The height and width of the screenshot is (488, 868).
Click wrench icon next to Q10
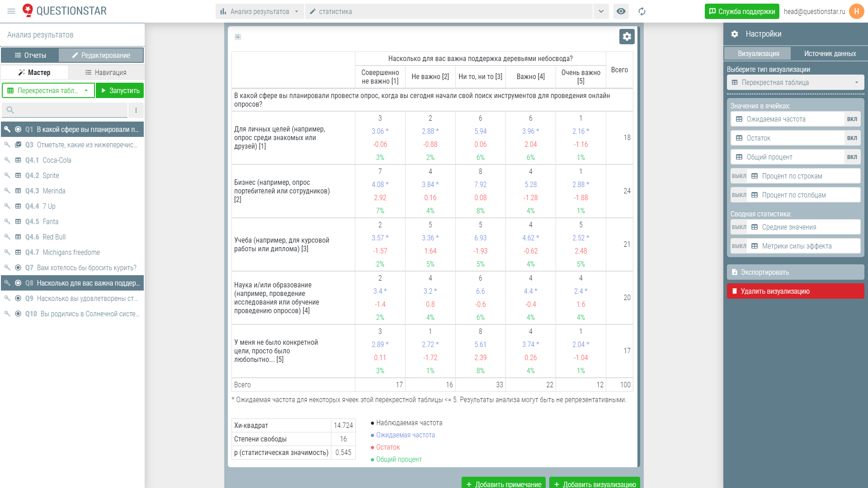click(7, 314)
